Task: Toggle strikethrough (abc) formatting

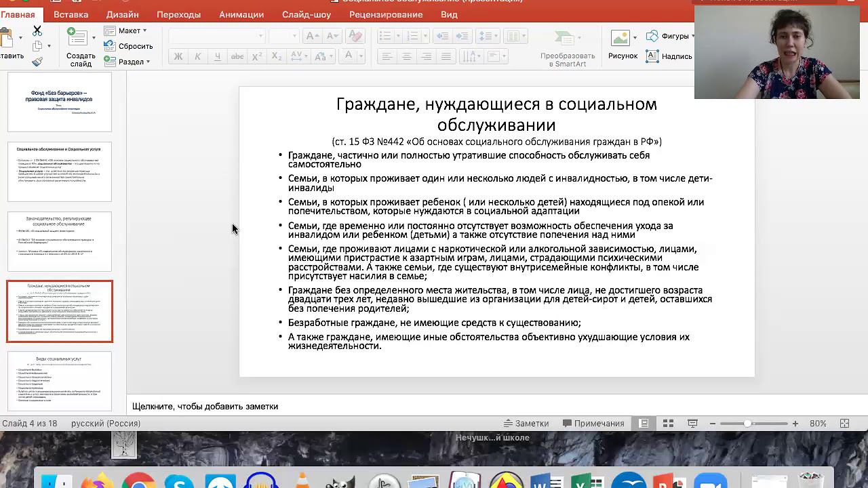Action: [x=237, y=56]
